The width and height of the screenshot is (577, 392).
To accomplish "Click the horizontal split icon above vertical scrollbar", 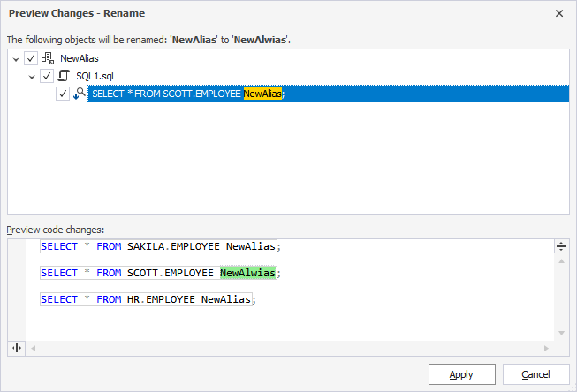I will pyautogui.click(x=561, y=246).
